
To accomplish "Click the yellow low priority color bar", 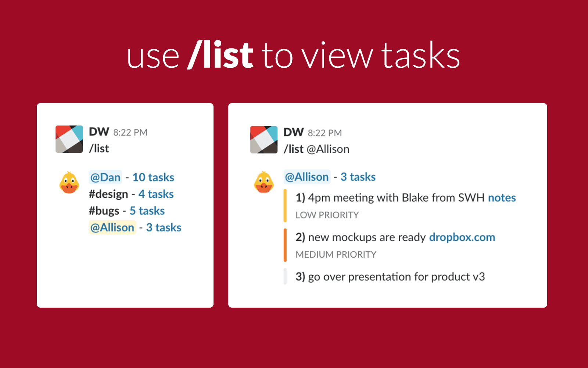I will pos(285,206).
